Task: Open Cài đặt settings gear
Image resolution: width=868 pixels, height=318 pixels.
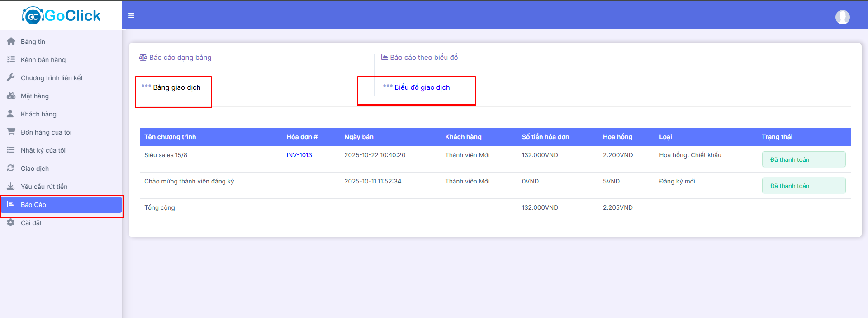Action: tap(11, 222)
